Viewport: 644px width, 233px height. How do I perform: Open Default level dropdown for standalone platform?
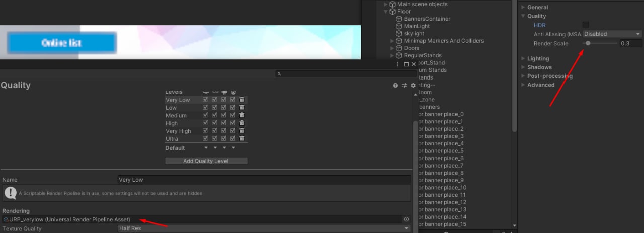206,148
